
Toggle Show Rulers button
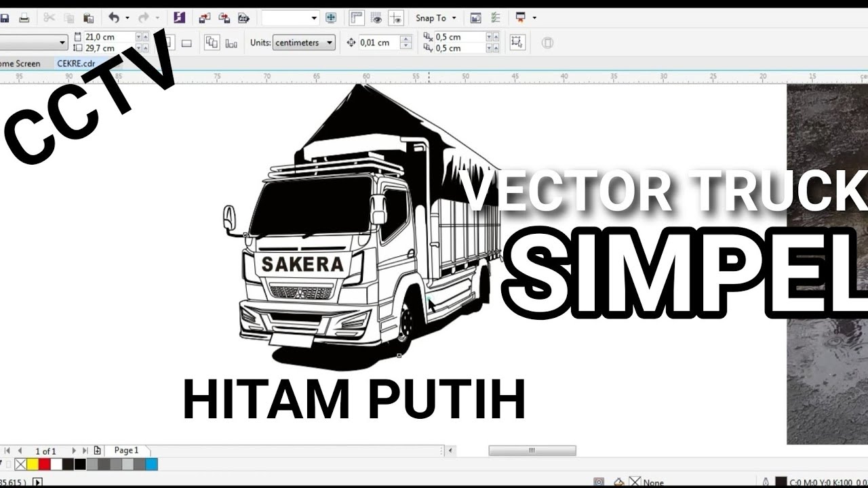point(357,18)
